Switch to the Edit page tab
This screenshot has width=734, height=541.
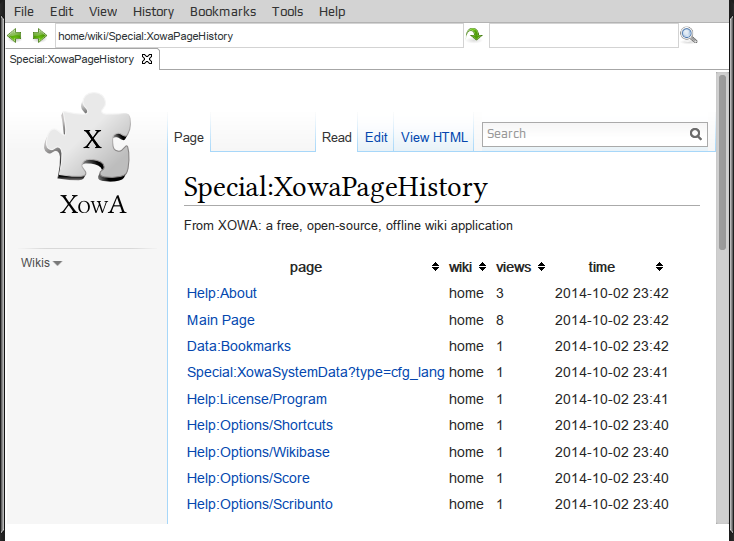pos(376,138)
